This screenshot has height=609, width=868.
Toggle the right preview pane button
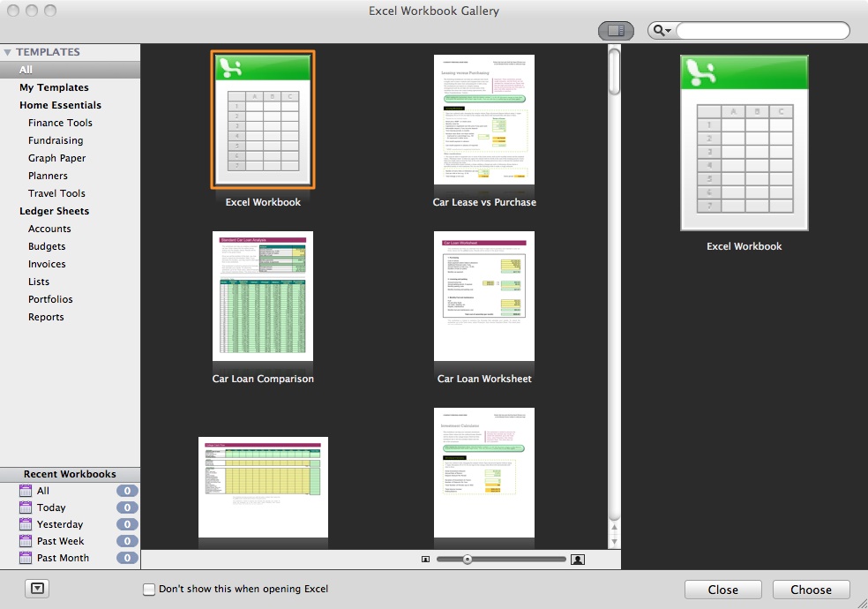tap(616, 30)
